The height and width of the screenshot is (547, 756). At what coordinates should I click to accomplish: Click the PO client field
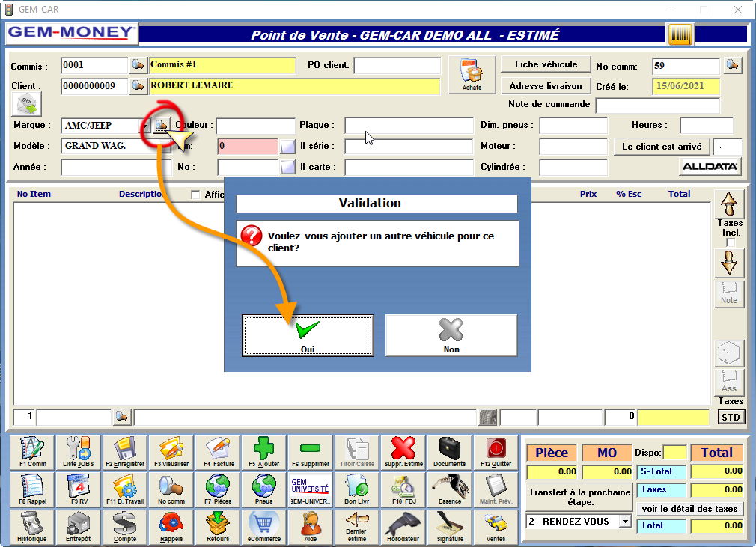[397, 66]
